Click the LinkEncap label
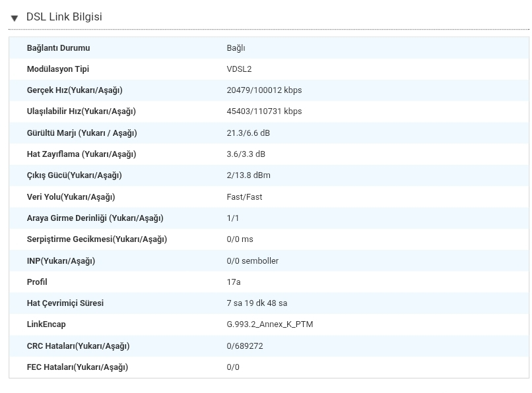 point(46,324)
